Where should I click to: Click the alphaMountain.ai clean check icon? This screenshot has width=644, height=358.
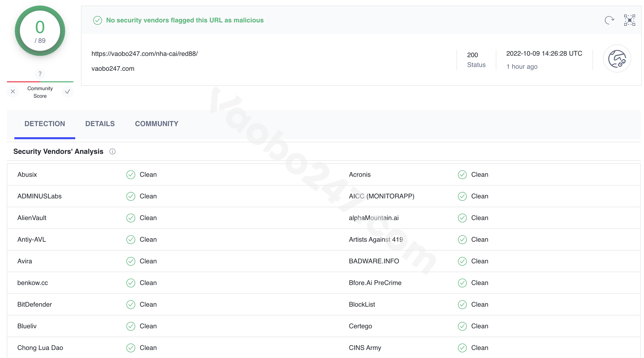[462, 218]
